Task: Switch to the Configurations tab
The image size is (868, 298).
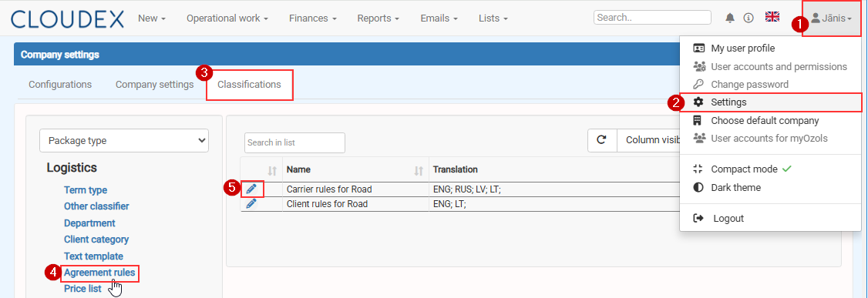Action: [60, 85]
